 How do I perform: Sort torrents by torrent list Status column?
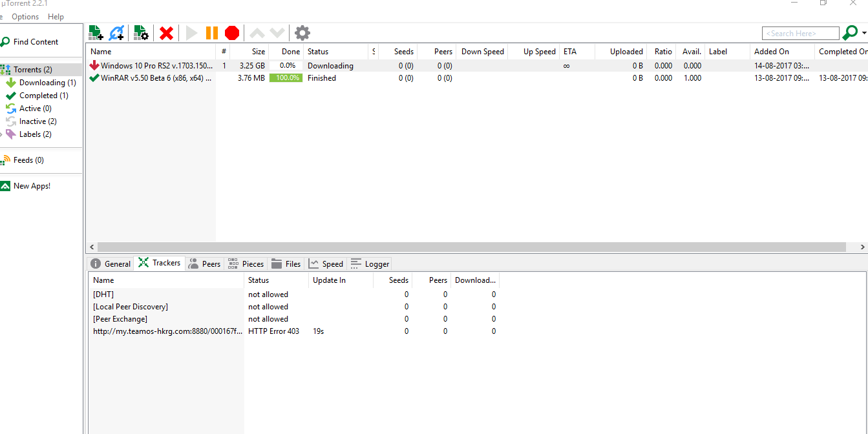[336, 52]
